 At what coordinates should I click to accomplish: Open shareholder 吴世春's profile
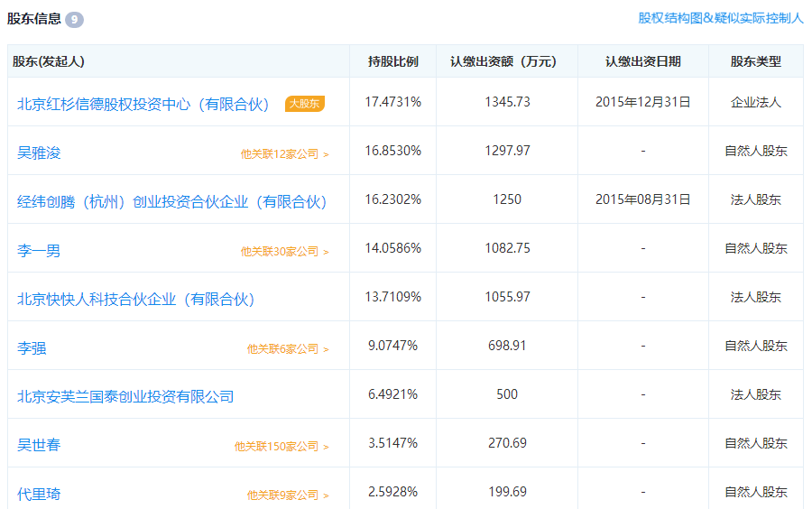point(39,445)
